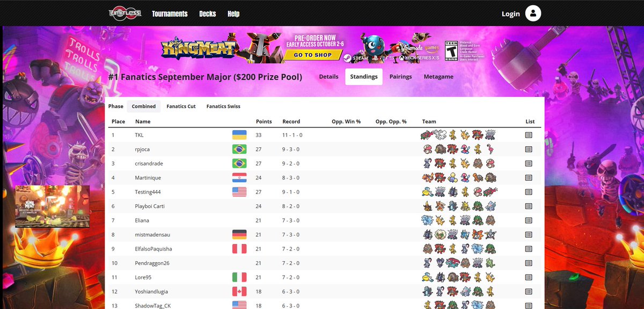Click the Peru flag beside ElfalsoPaquisha
644x309 pixels.
tap(239, 249)
